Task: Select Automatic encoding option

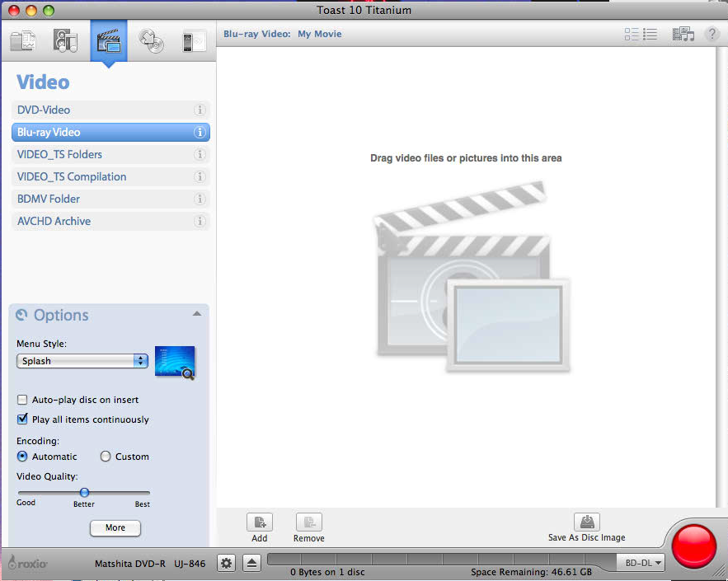Action: pyautogui.click(x=21, y=457)
